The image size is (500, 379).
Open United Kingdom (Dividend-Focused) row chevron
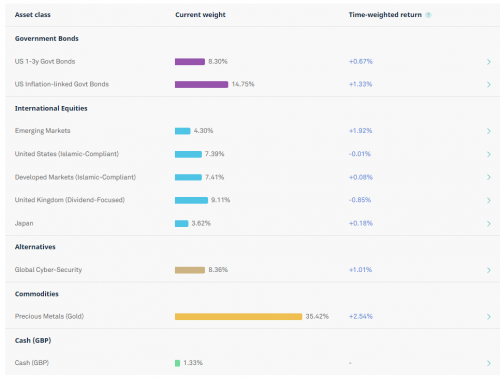click(489, 200)
